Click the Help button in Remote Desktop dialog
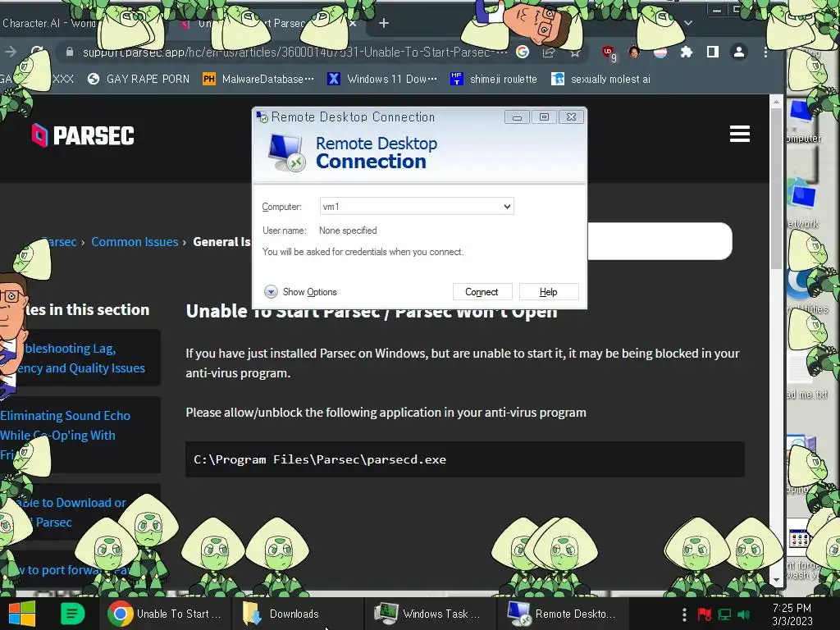The image size is (840, 630). 549,292
